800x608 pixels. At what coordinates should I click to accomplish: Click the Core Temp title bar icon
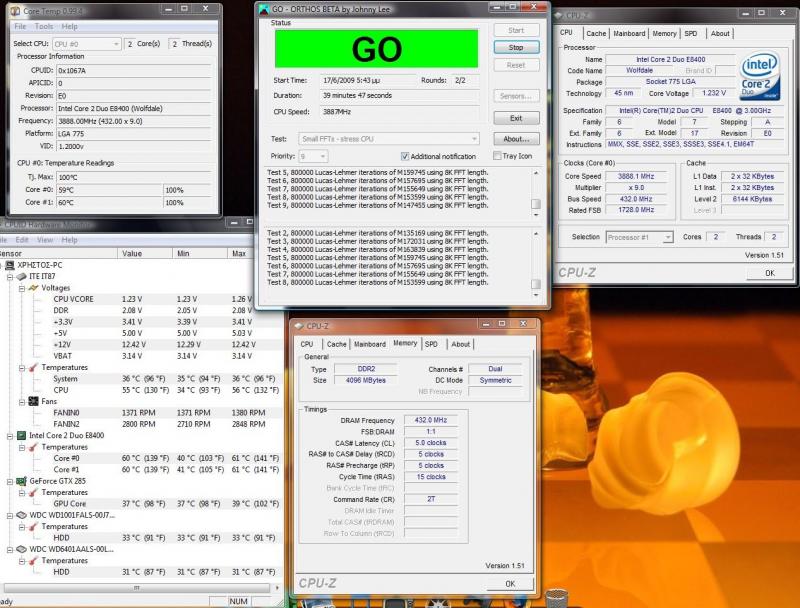tap(15, 11)
